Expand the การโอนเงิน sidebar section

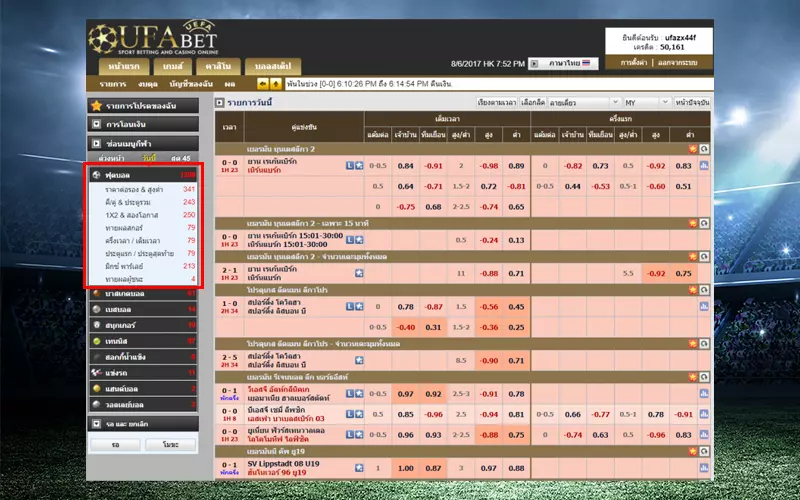coord(96,124)
